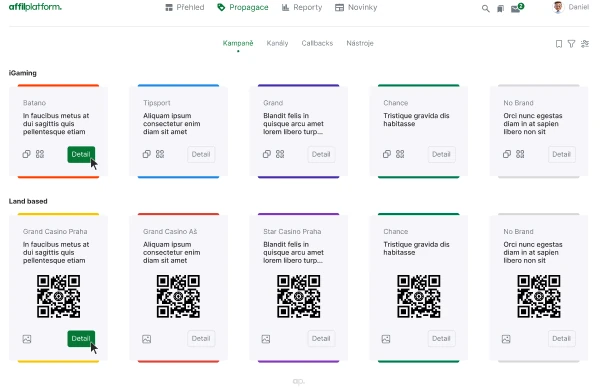This screenshot has height=388, width=606.
Task: Open Detail on Grand Casino Aš card
Action: click(201, 339)
